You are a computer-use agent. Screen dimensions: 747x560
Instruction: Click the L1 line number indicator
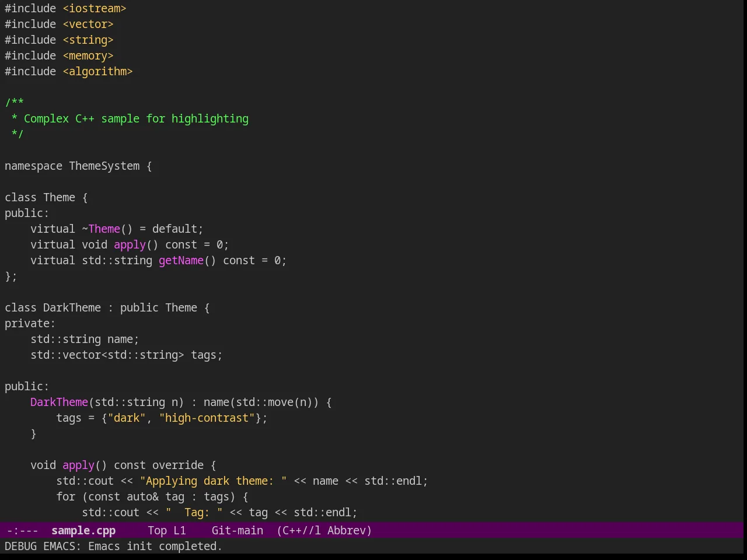pos(180,530)
